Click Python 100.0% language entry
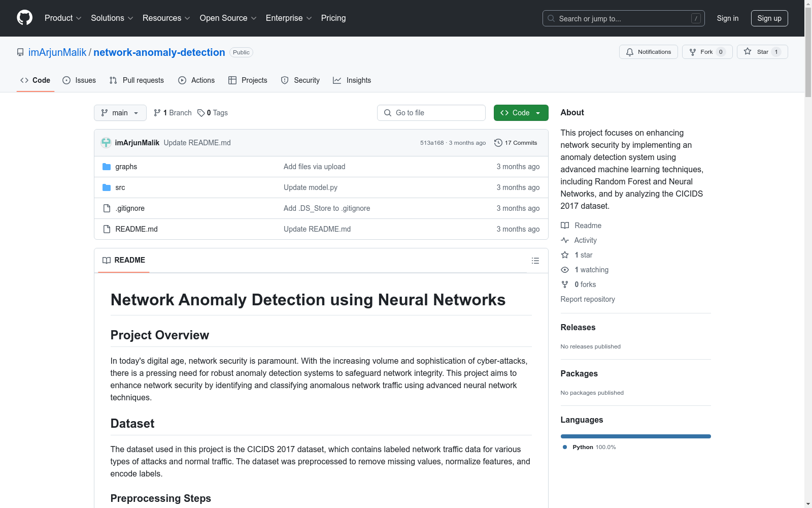This screenshot has height=508, width=812. (x=589, y=447)
